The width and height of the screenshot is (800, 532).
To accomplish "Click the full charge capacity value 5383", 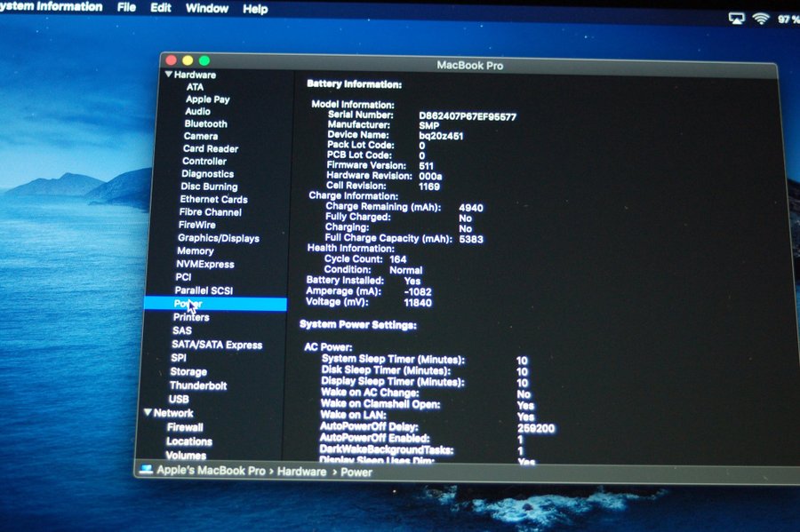I will pos(471,239).
